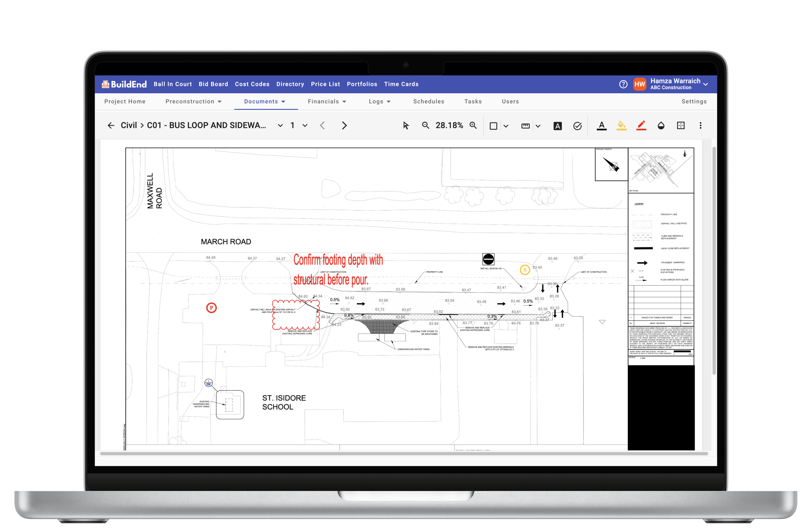
Task: Switch to the Schedules tab
Action: pyautogui.click(x=429, y=101)
